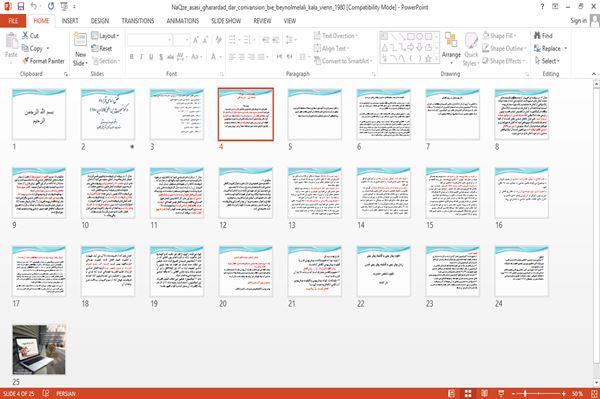
Task: Expand Shape Outline dropdown
Action: 504,48
